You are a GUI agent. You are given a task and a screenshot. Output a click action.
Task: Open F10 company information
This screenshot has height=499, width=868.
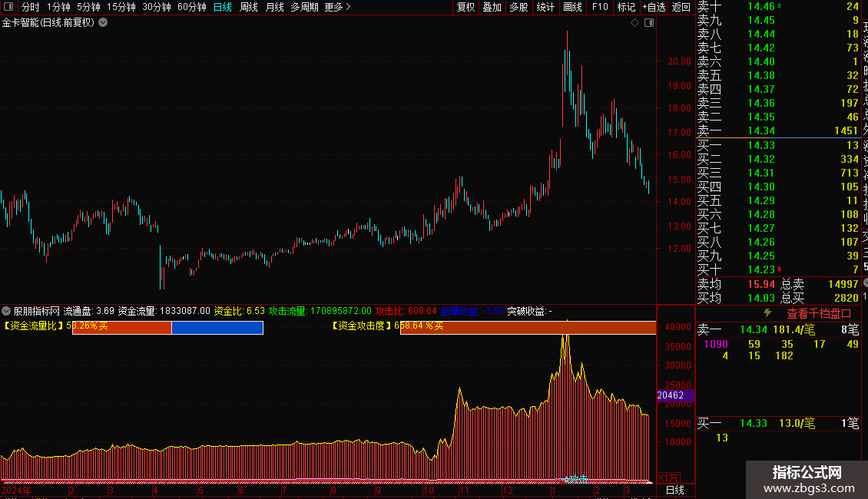point(600,7)
